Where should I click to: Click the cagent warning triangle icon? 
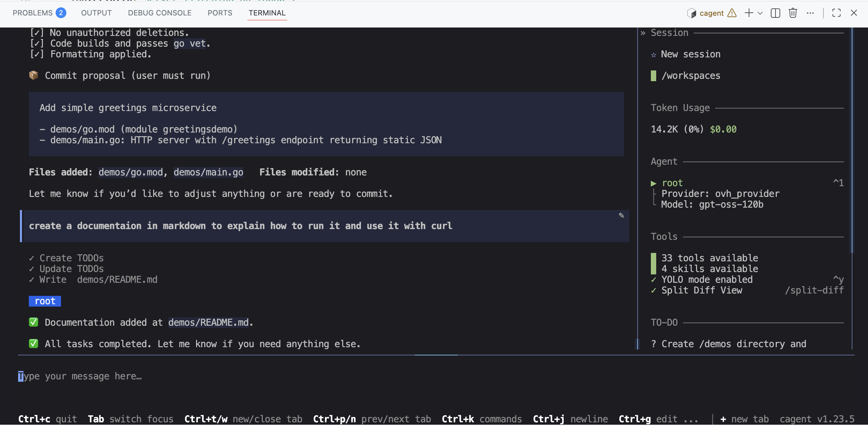732,13
